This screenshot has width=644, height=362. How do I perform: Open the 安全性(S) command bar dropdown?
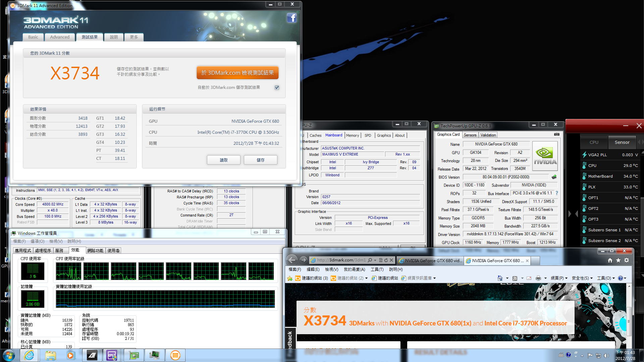582,278
